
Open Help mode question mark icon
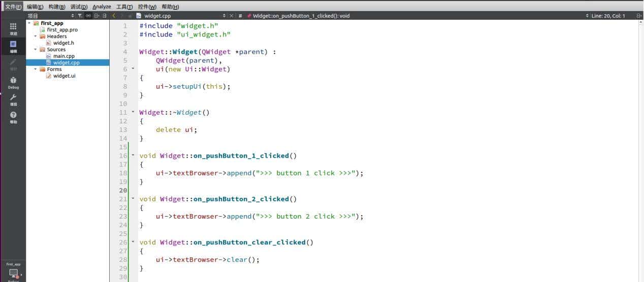(x=13, y=116)
